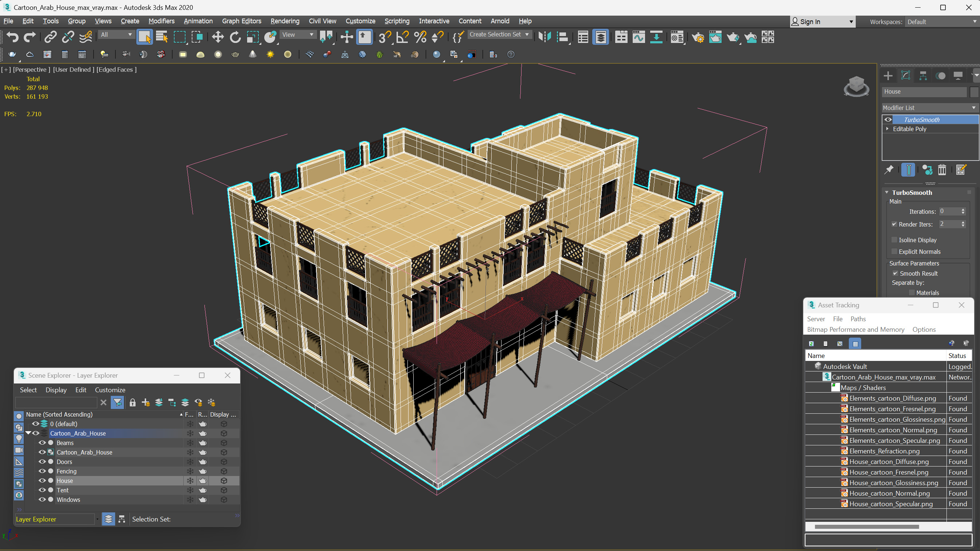The width and height of the screenshot is (980, 551).
Task: Open the Hierarchy panel tab icon
Action: [x=923, y=76]
